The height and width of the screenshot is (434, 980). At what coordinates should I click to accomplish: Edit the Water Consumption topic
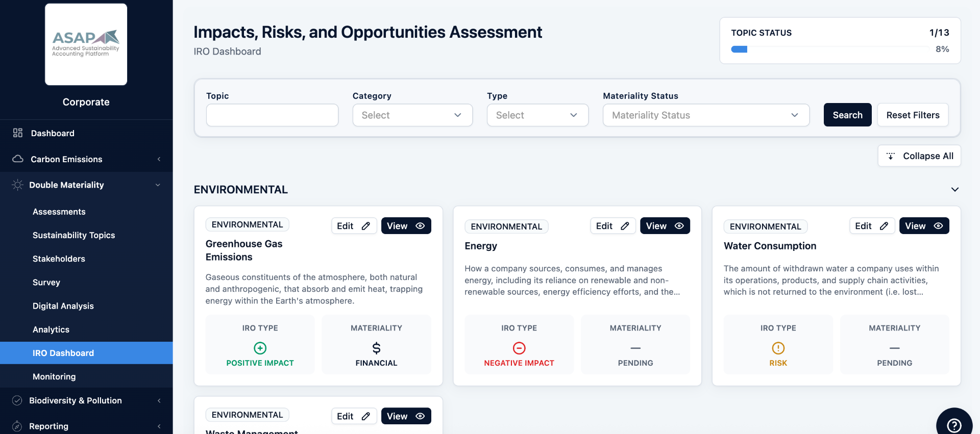pyautogui.click(x=872, y=226)
